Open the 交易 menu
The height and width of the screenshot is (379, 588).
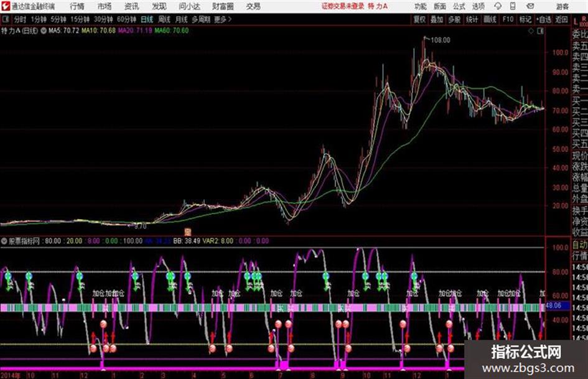[x=253, y=6]
